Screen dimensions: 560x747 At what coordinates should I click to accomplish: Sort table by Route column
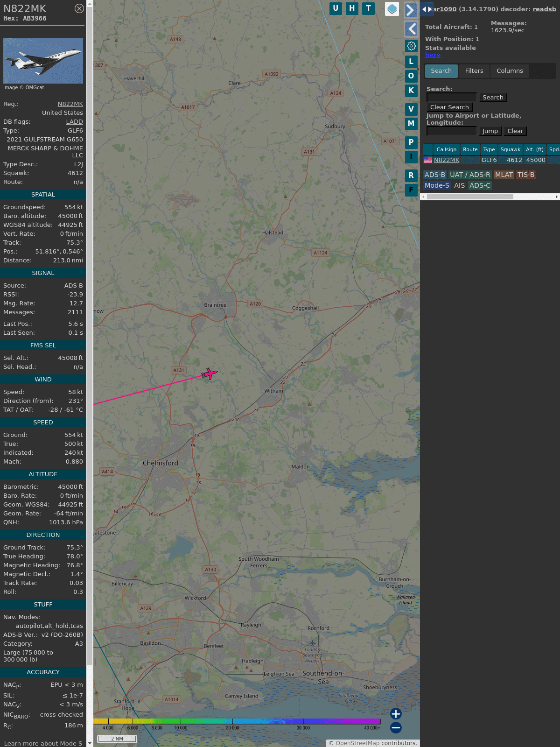pos(470,149)
